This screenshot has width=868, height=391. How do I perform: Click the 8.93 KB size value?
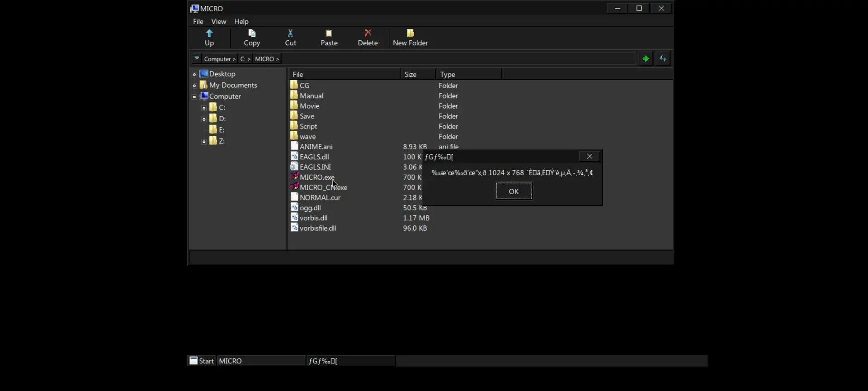[415, 147]
